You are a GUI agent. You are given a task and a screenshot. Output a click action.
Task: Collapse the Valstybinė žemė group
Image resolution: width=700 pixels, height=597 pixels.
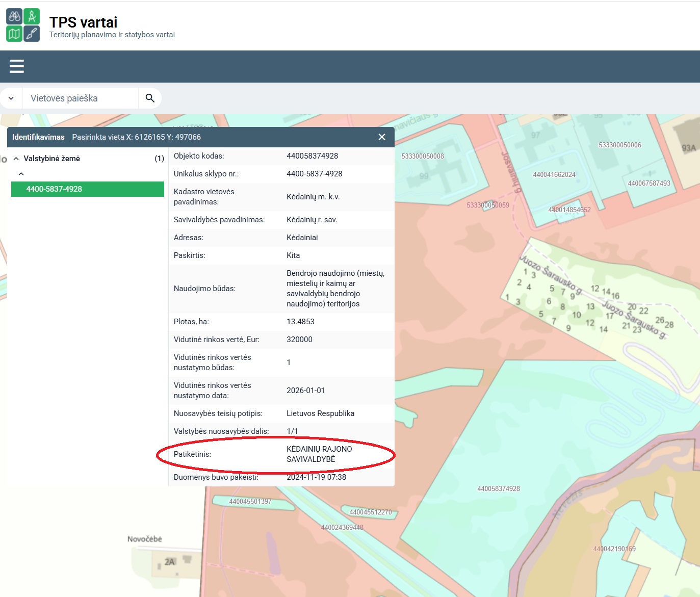pyautogui.click(x=16, y=159)
